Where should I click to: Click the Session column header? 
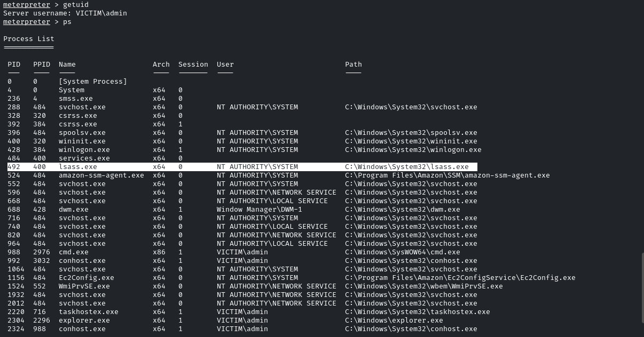click(193, 65)
